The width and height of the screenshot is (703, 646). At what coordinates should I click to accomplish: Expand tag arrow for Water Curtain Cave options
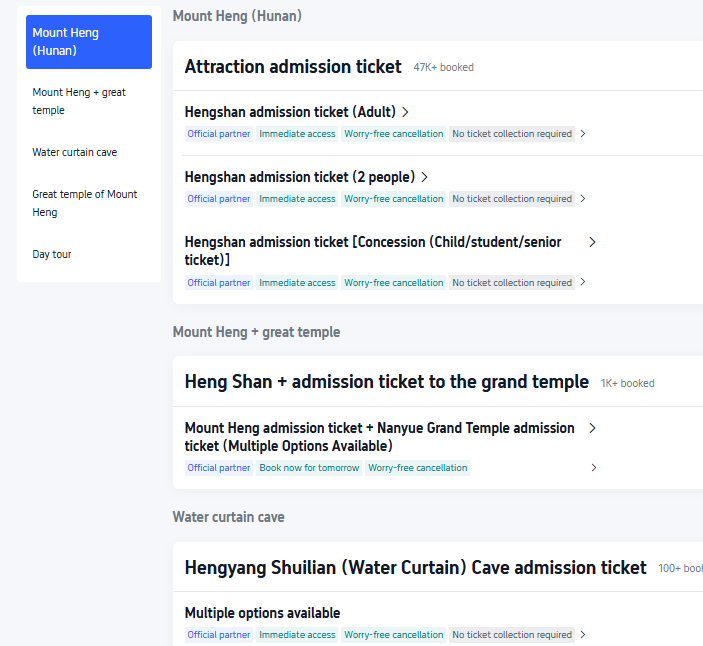pyautogui.click(x=583, y=634)
